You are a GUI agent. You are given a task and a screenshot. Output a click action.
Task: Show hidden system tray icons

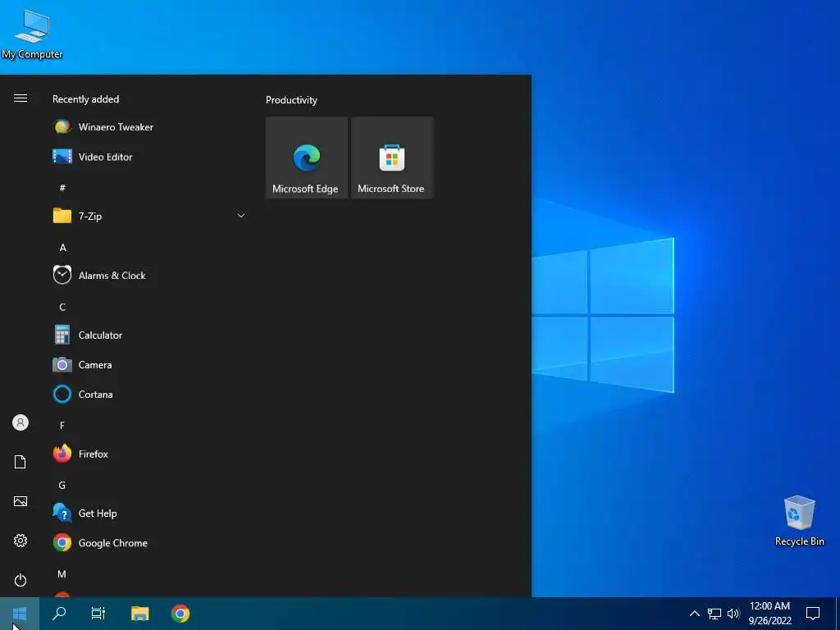point(694,614)
